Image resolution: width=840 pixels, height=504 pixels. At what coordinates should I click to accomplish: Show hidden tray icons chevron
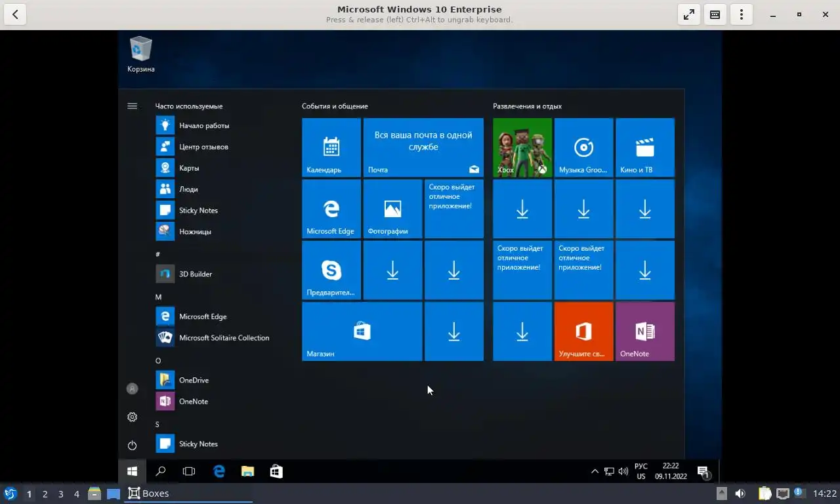pos(595,471)
